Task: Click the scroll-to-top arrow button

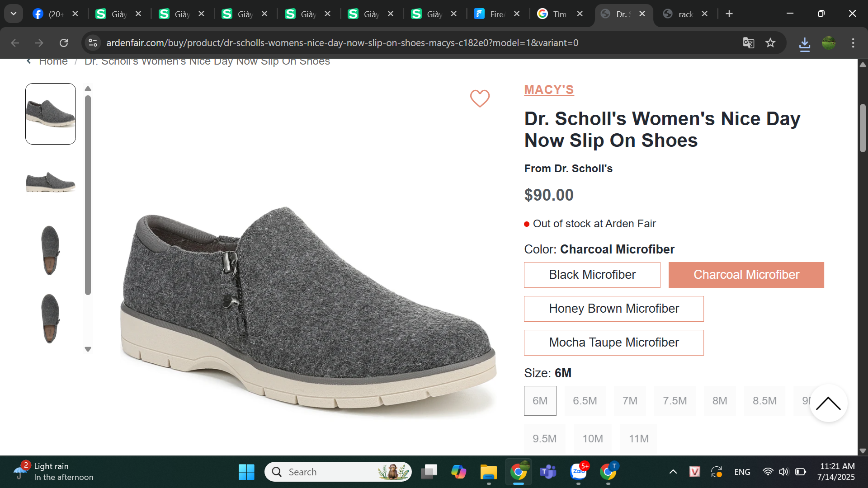Action: point(828,403)
